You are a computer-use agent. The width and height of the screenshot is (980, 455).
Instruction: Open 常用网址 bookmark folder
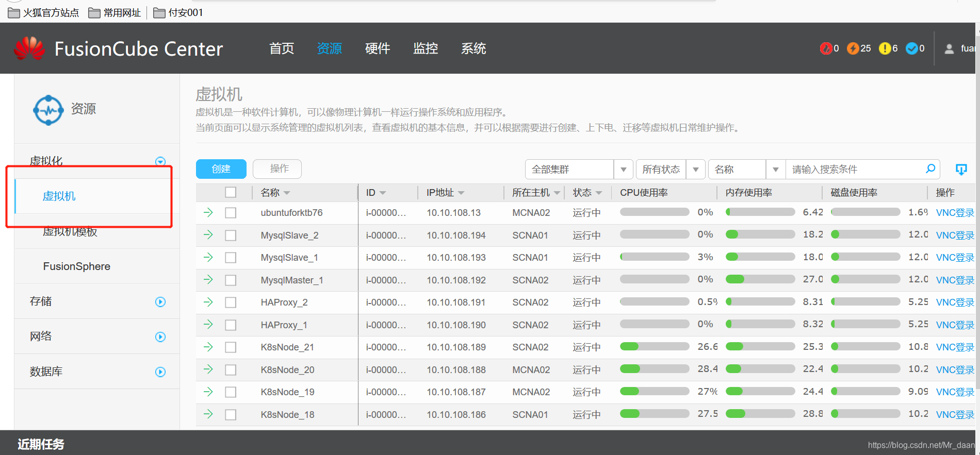coord(115,12)
